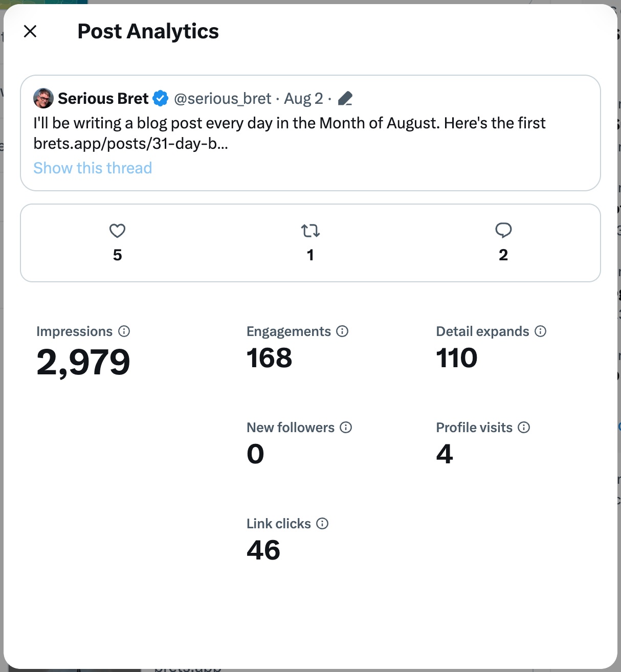Show info about Profile visits
The width and height of the screenshot is (621, 672).
(x=524, y=428)
